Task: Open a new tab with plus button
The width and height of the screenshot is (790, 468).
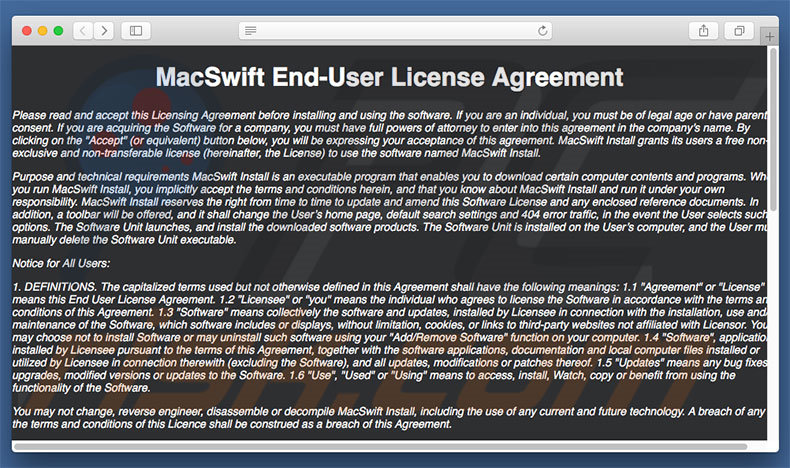Action: point(769,37)
